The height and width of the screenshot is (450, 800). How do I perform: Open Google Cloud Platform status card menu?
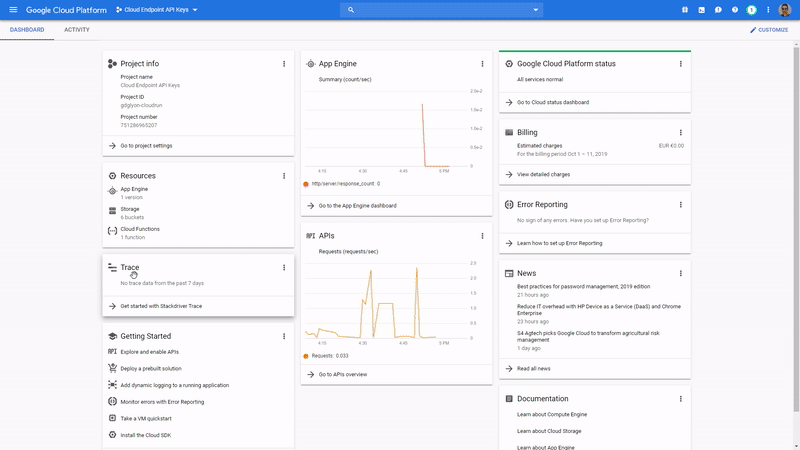[681, 64]
